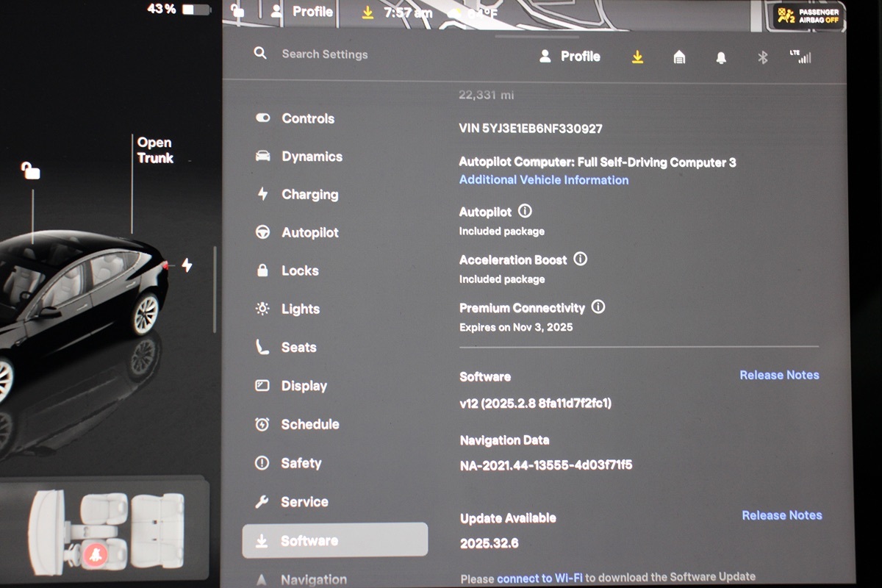Click the Search Settings field

(325, 54)
